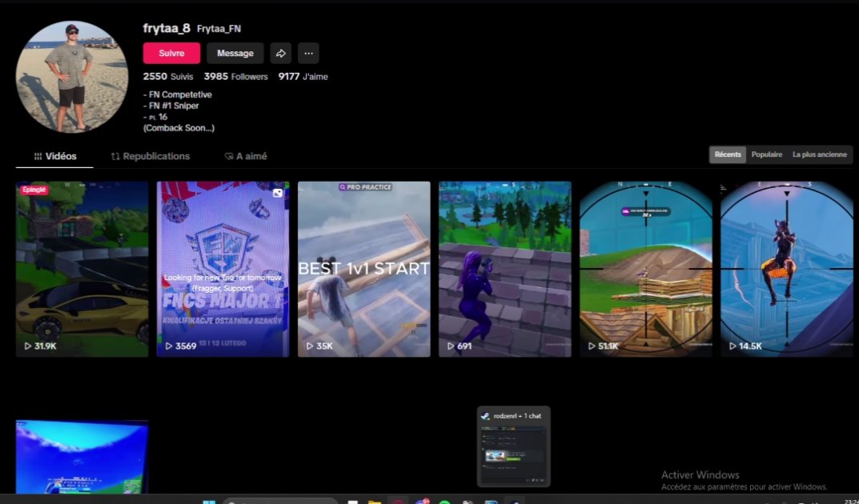
Task: Click the PRO PRACTICE search tag on the video
Action: click(365, 187)
